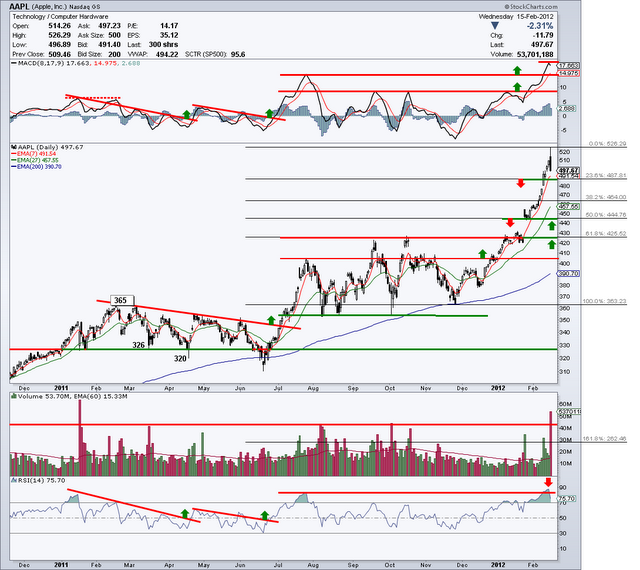Click the Volume 53.70M, EMA(60) 15.33M legend
Screen dimensions: 640x570
point(69,396)
